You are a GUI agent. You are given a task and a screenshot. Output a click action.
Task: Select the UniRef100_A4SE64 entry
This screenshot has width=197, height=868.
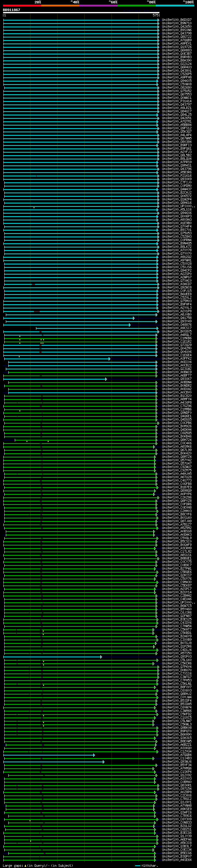(176, 860)
